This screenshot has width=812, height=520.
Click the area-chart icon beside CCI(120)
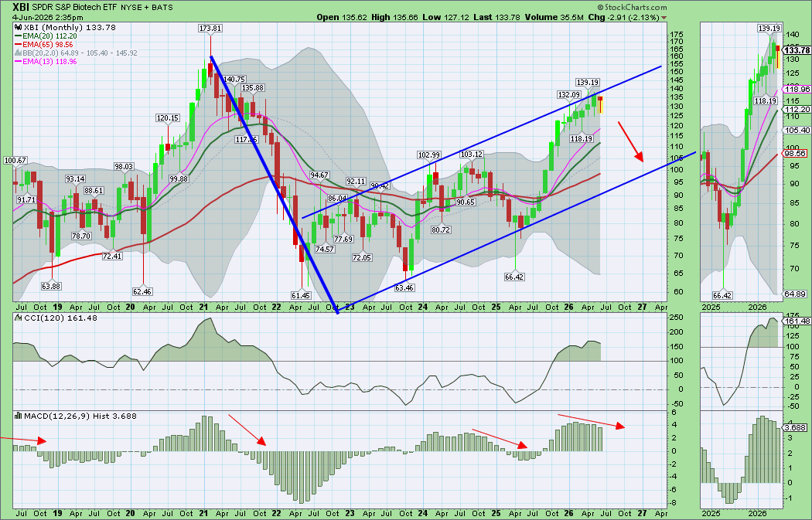click(18, 318)
